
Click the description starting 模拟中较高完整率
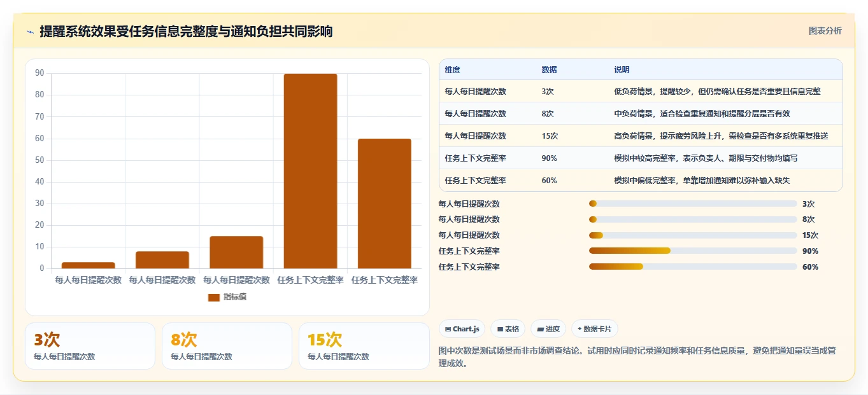pos(706,158)
